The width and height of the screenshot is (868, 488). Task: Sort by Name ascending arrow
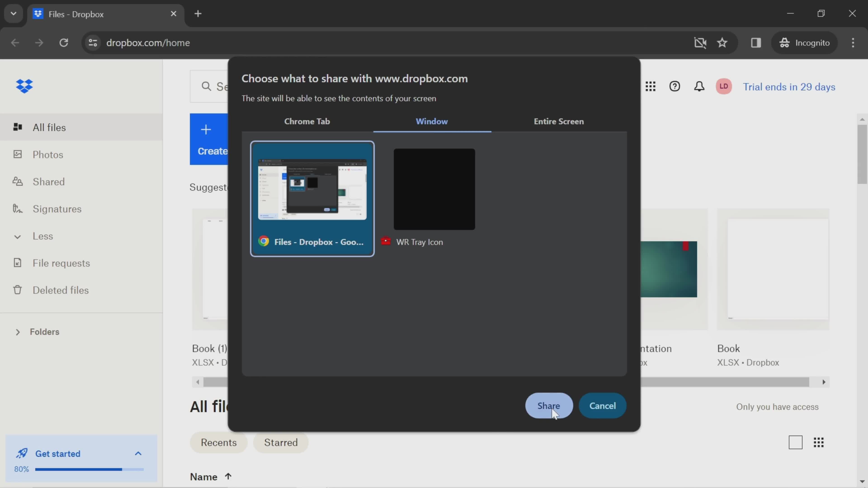coord(228,476)
